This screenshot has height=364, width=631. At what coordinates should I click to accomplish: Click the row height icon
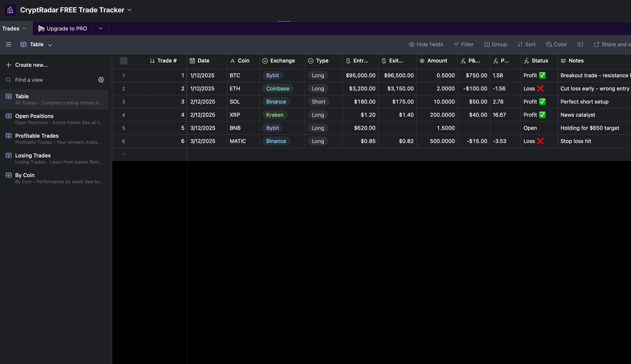(580, 44)
